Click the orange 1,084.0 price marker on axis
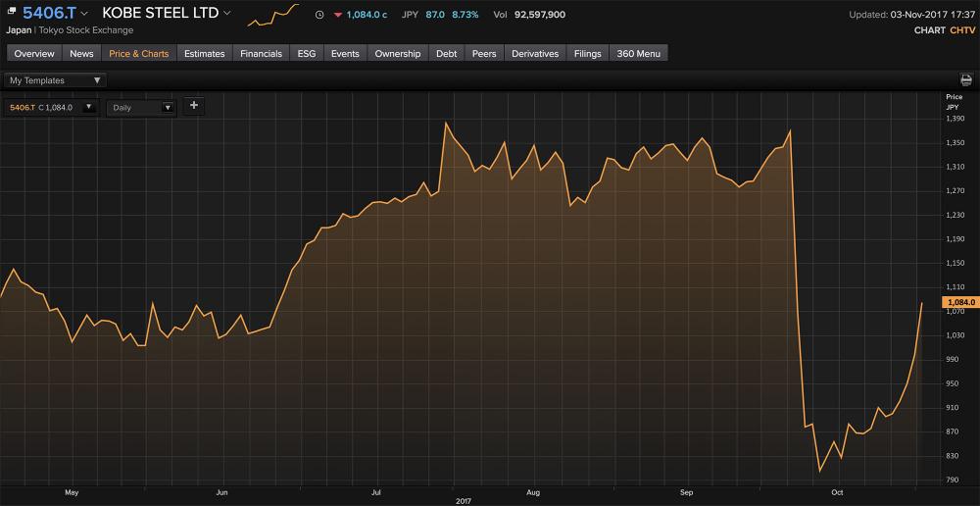Viewport: 980px width, 506px height. click(x=960, y=303)
